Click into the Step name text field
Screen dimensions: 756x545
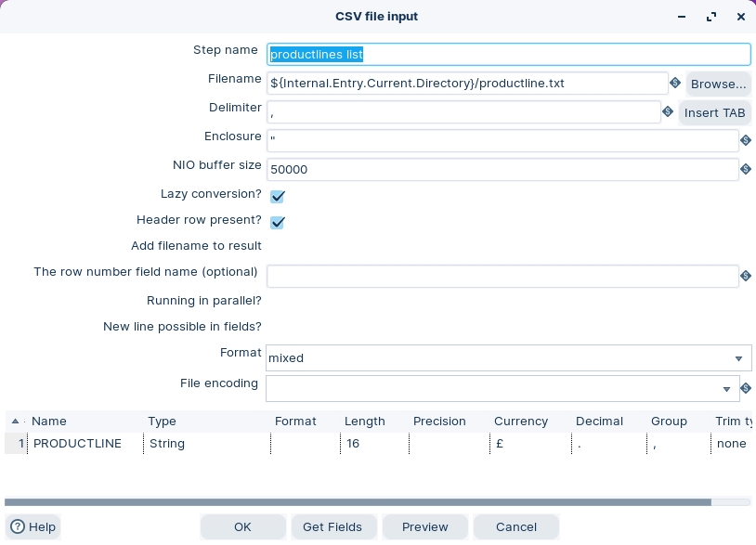[508, 55]
